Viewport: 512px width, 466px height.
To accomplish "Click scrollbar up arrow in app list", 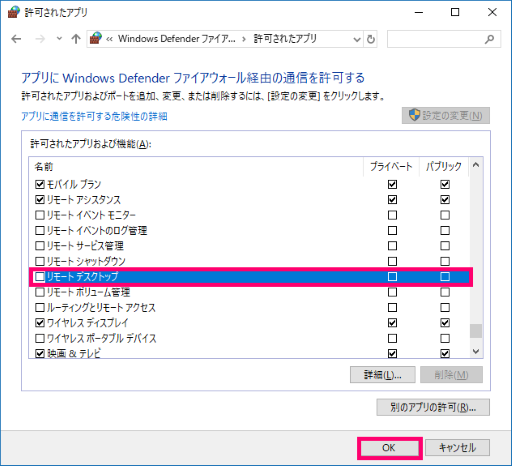I will 476,165.
